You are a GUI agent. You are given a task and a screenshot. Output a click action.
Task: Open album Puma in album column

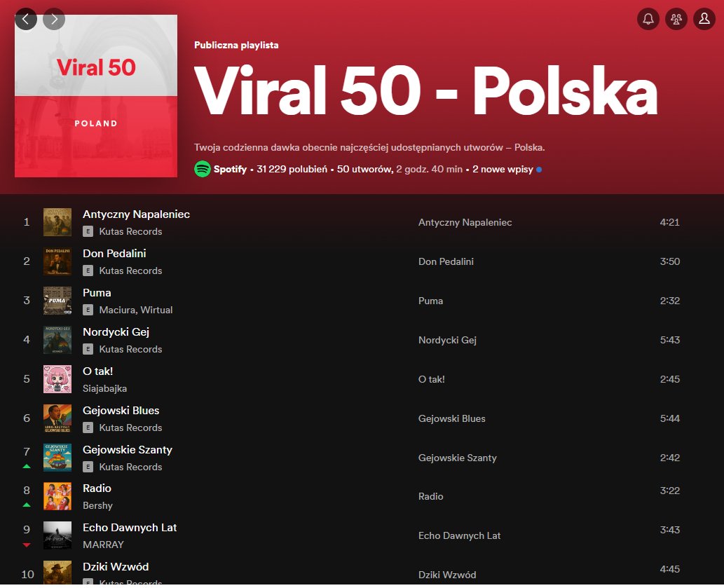[430, 301]
